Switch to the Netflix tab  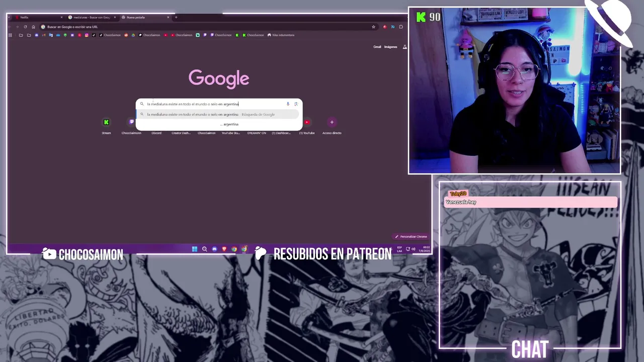(x=39, y=17)
